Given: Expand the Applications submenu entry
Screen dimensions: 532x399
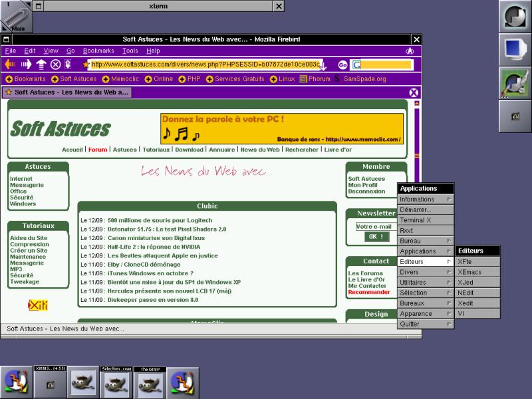Looking at the screenshot, I should point(426,251).
